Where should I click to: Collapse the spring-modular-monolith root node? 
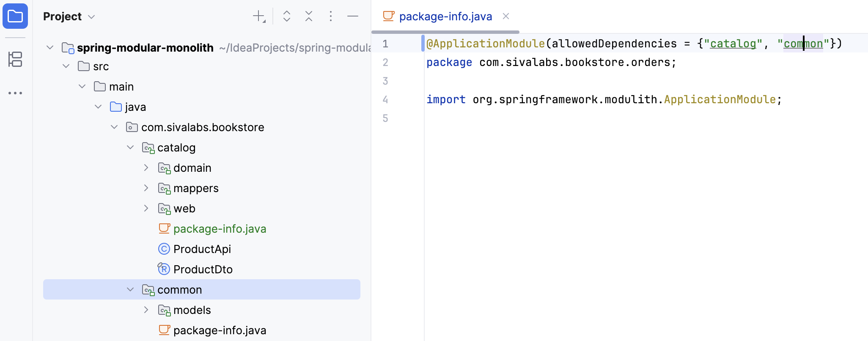(x=50, y=47)
